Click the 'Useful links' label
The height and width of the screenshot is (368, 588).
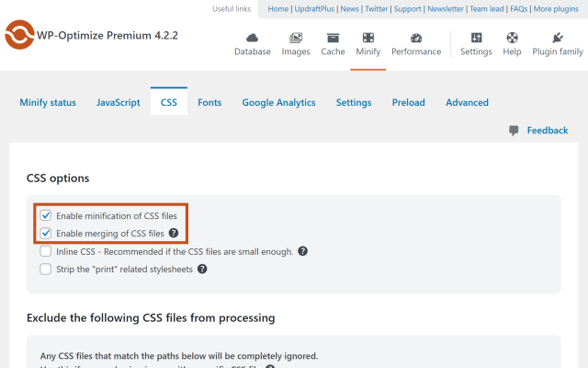click(x=232, y=9)
